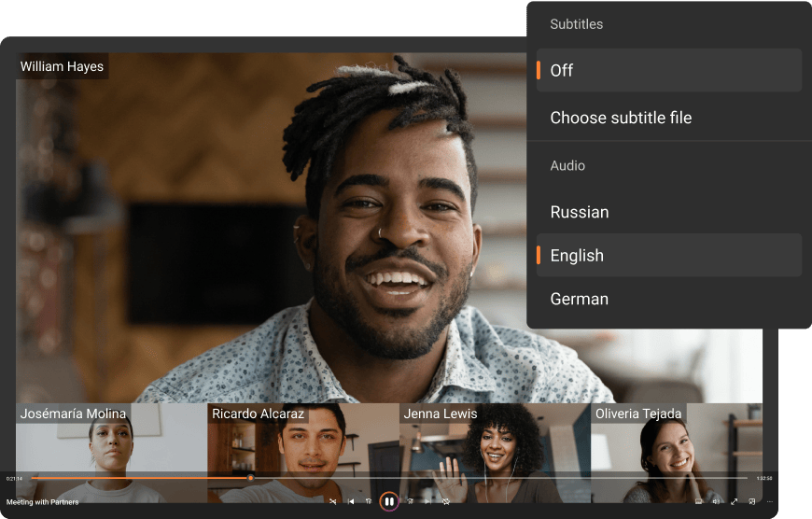Enter fullscreen with the expand arrows icon
The width and height of the screenshot is (812, 519).
click(x=734, y=501)
